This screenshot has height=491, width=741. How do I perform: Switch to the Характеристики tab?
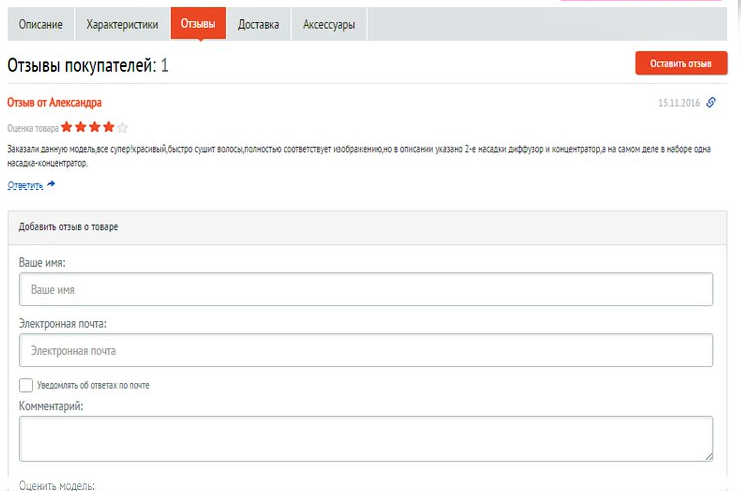(x=122, y=24)
